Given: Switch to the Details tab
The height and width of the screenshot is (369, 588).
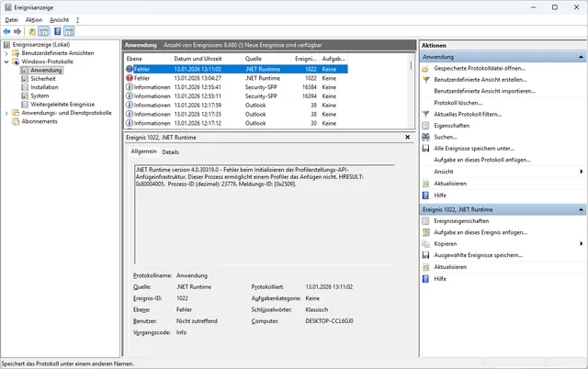Looking at the screenshot, I should (x=171, y=151).
